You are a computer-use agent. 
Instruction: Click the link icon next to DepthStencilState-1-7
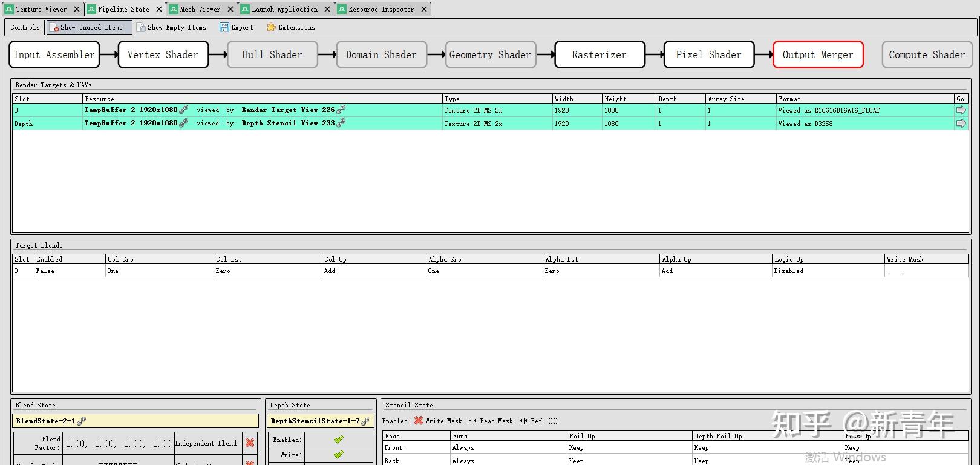tap(365, 421)
